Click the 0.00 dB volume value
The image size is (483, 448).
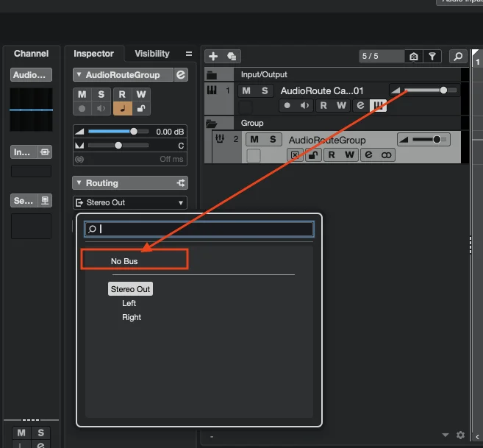170,132
